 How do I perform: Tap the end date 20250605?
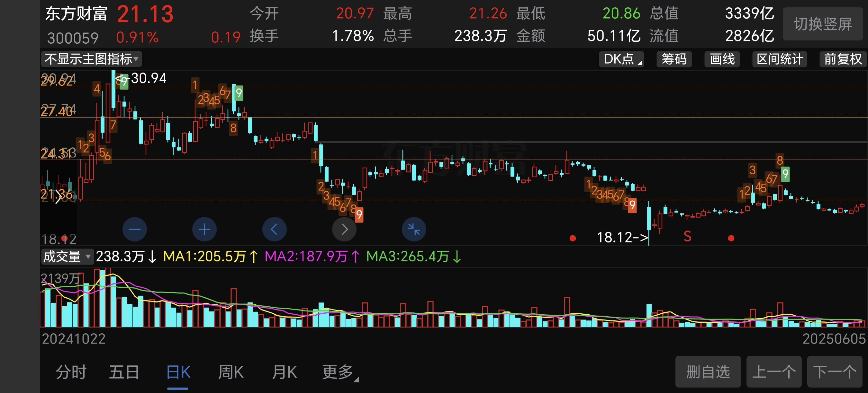[x=834, y=339]
